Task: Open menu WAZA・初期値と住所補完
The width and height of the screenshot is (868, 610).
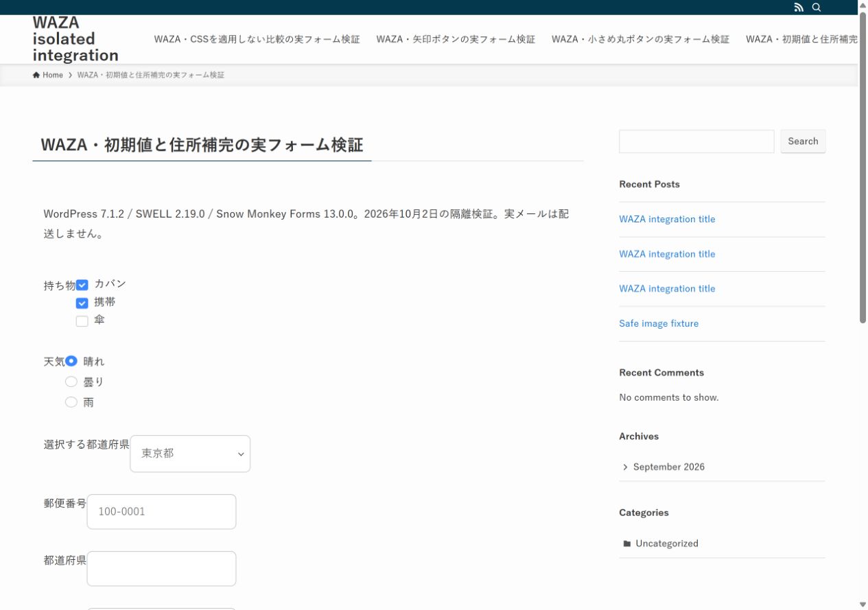Action: tap(801, 39)
